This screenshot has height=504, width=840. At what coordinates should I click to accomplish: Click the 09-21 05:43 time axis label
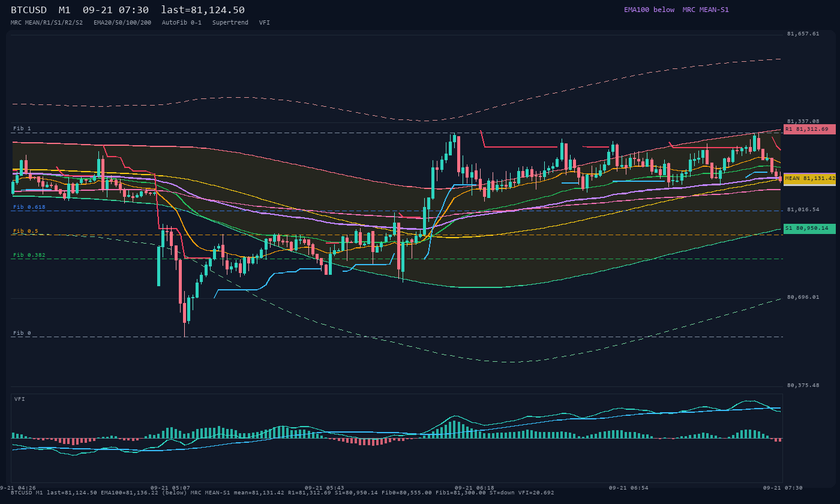point(325,488)
